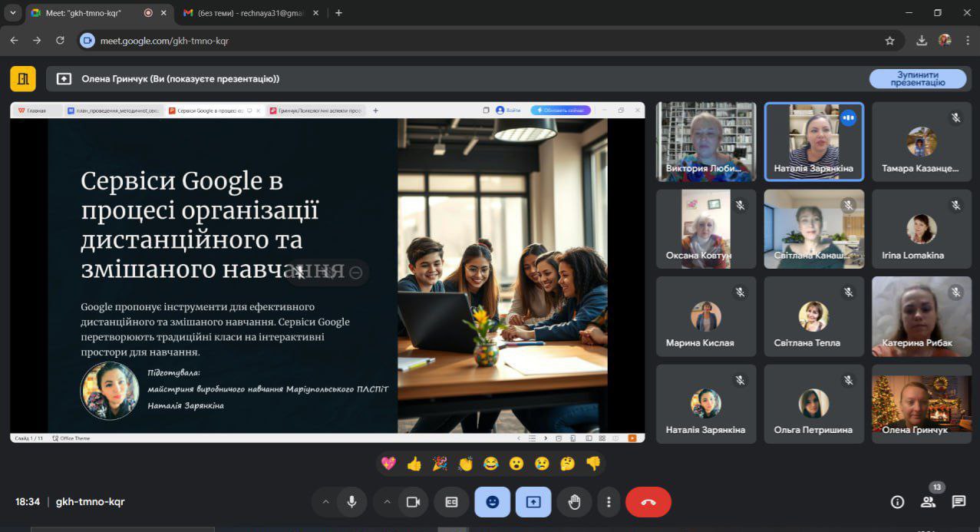The width and height of the screenshot is (980, 532).
Task: Open a new Chrome tab
Action: click(x=338, y=13)
